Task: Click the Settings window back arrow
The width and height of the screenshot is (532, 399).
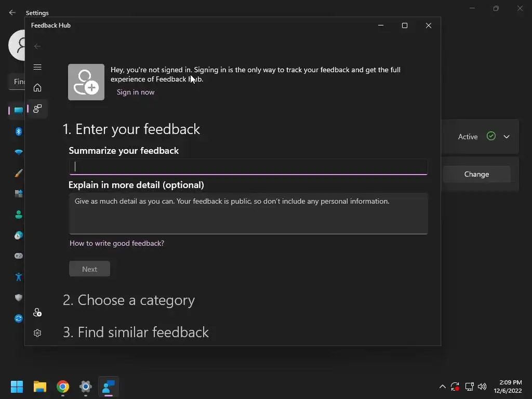Action: pos(12,12)
